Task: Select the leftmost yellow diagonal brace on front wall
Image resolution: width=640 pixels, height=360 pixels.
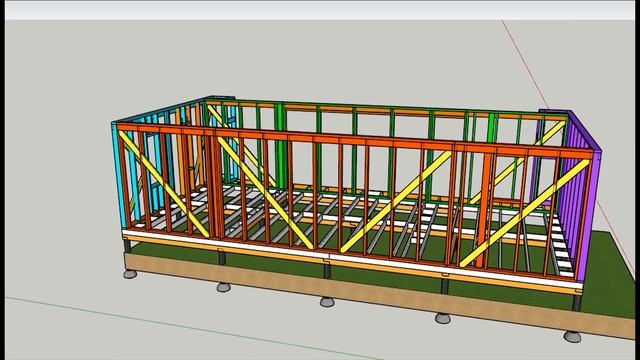Action: pos(164,184)
